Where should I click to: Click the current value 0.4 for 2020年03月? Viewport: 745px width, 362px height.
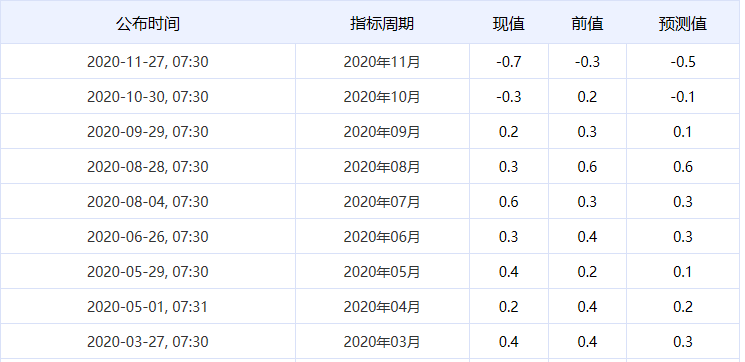[508, 342]
